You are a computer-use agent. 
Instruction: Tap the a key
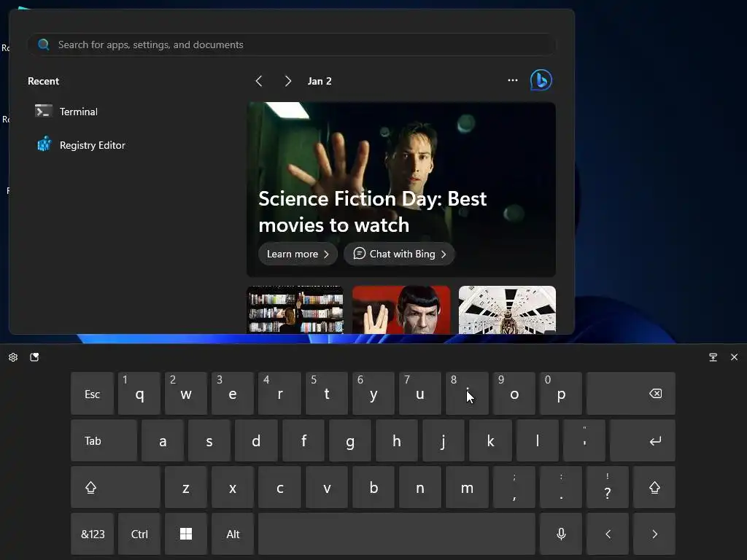pos(163,440)
